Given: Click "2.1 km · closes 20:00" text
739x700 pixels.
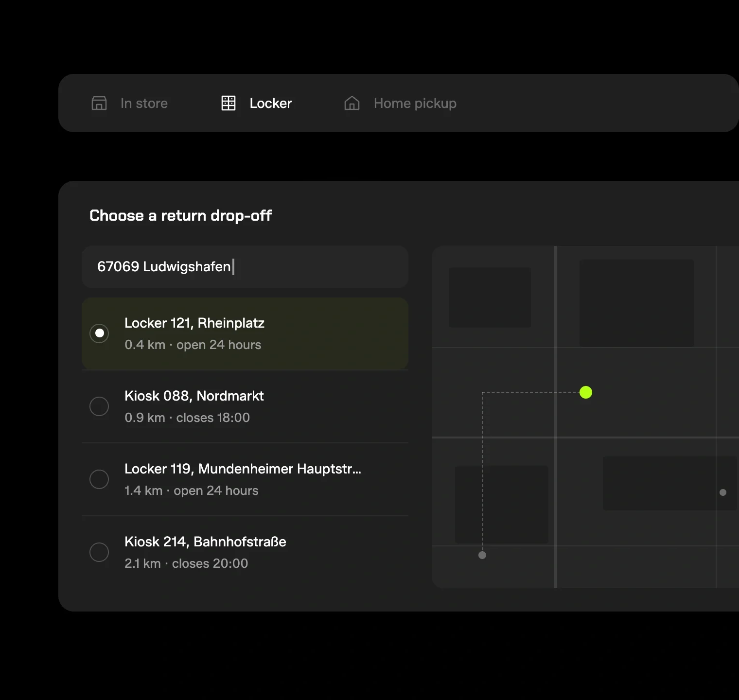Looking at the screenshot, I should [186, 563].
